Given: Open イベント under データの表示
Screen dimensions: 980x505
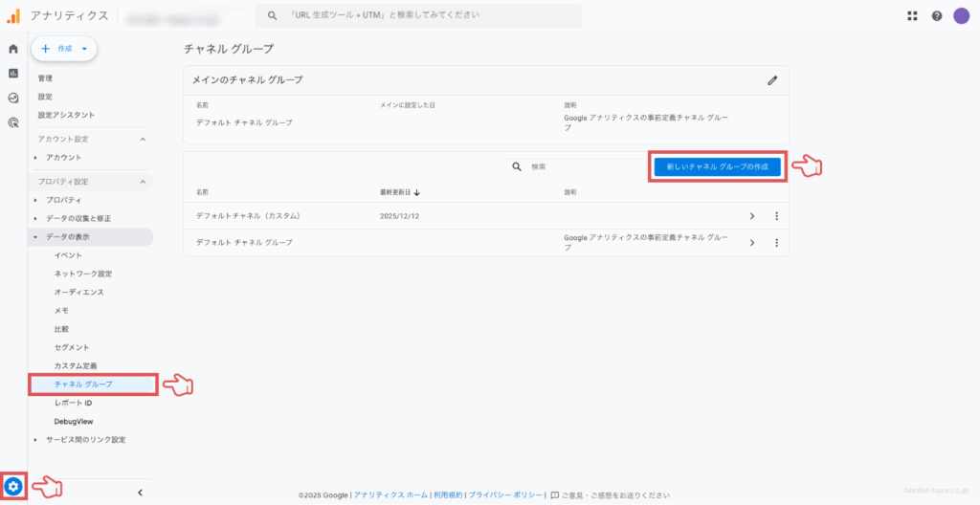Looking at the screenshot, I should (x=68, y=255).
